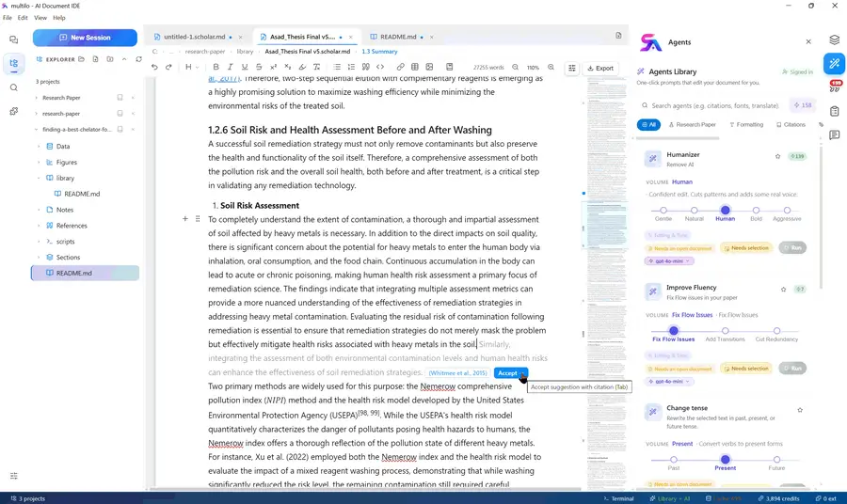Switch to untitled-1.scholar.md tab
The image size is (847, 504).
point(194,38)
